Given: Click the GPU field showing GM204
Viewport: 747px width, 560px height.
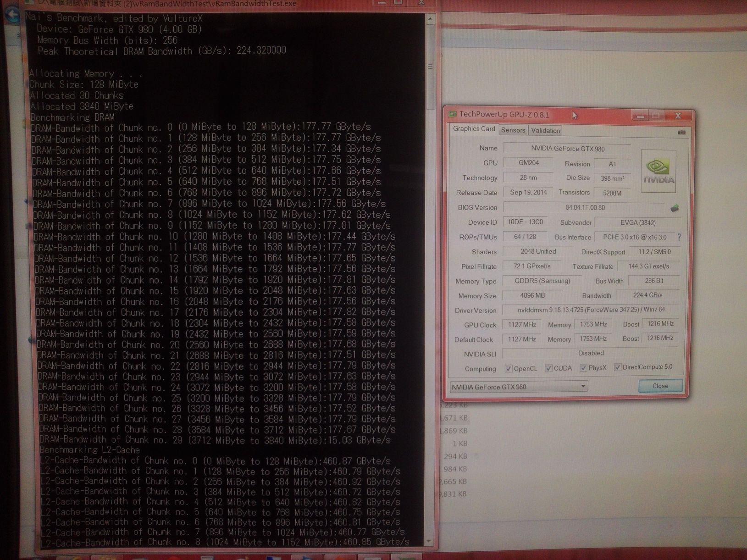Looking at the screenshot, I should [x=528, y=163].
